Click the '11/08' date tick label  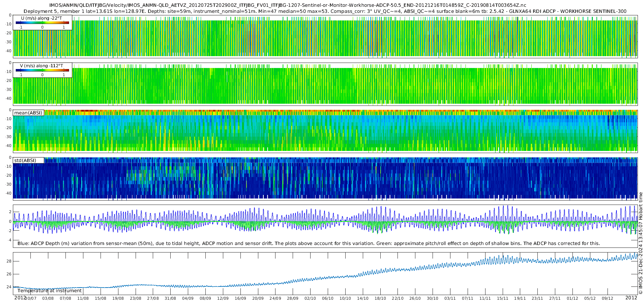(83, 298)
